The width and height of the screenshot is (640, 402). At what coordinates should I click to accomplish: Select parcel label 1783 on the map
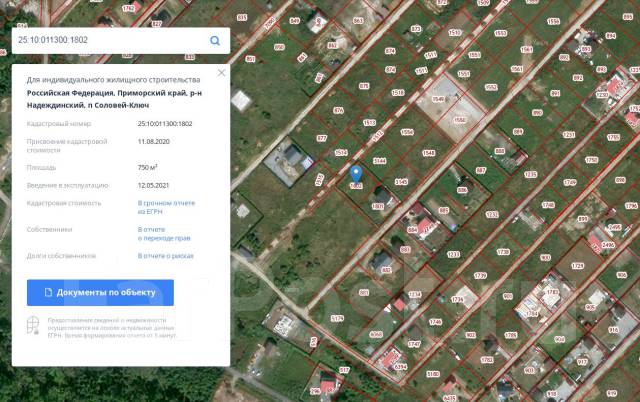coord(553,292)
